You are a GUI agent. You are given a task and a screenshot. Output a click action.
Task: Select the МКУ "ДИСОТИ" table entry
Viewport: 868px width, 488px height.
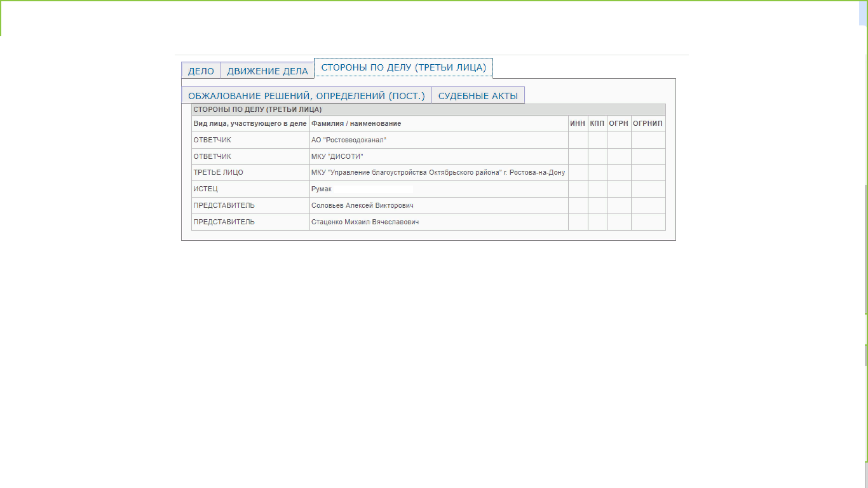[x=337, y=156]
